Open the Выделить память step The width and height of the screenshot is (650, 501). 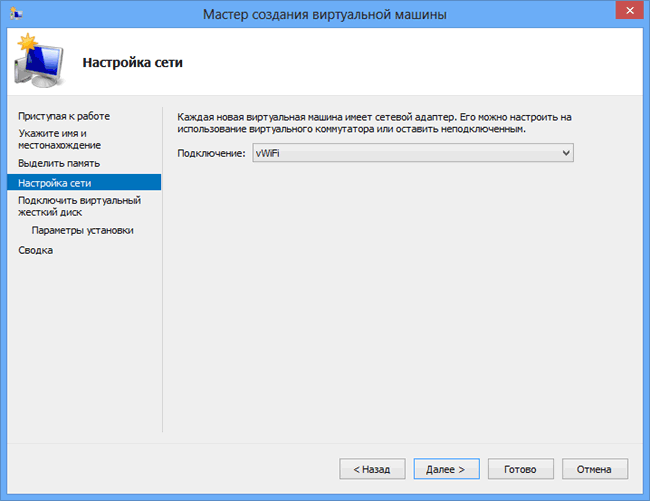point(59,163)
